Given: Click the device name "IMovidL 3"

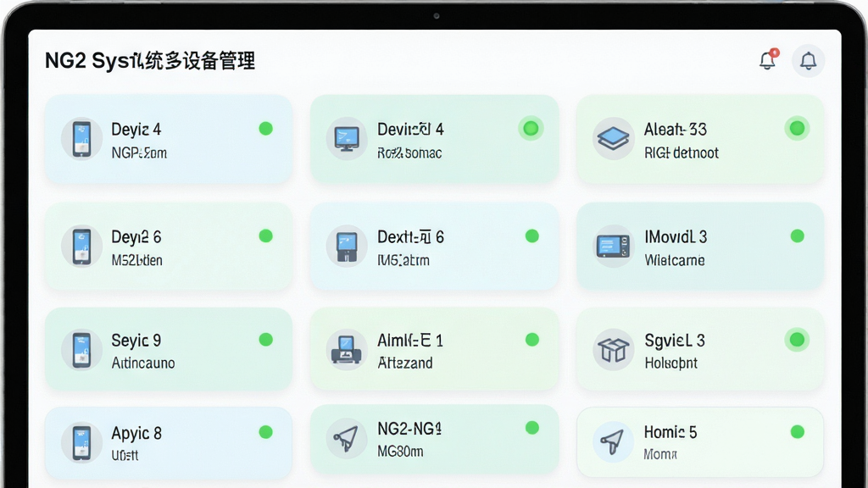Looking at the screenshot, I should click(x=676, y=237).
